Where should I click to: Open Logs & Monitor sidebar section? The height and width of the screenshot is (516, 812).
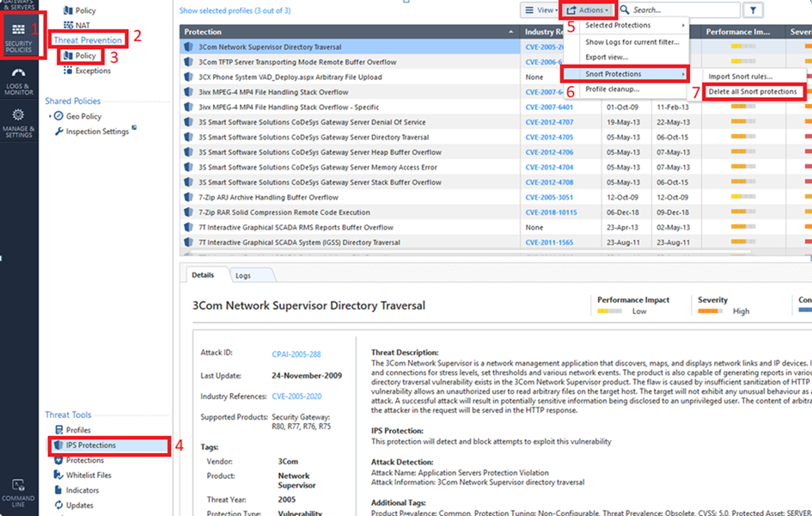point(19,85)
